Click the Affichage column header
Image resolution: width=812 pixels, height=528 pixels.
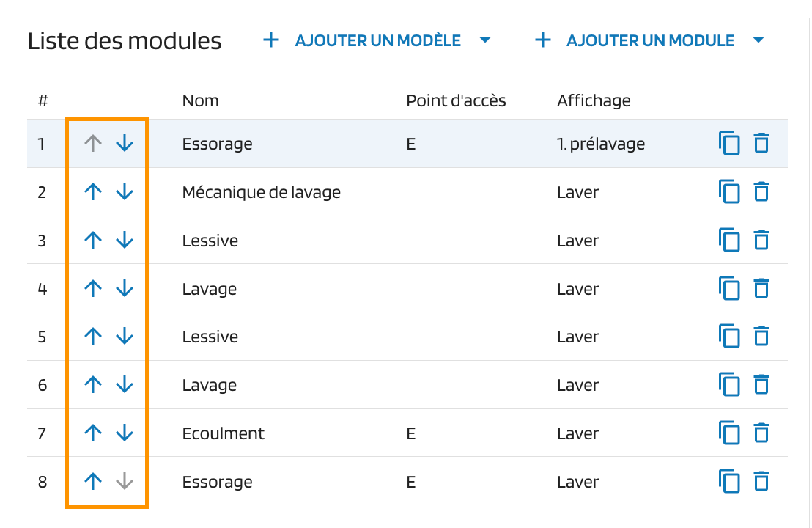pyautogui.click(x=594, y=100)
